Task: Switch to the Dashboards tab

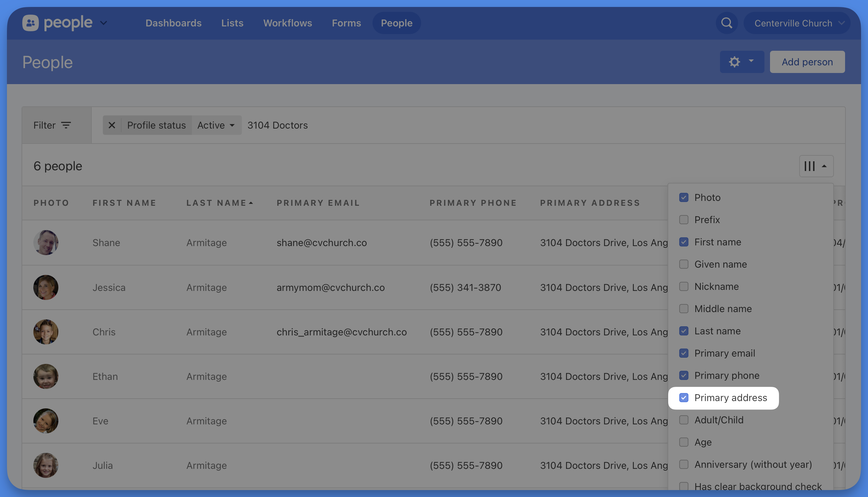Action: click(x=173, y=23)
